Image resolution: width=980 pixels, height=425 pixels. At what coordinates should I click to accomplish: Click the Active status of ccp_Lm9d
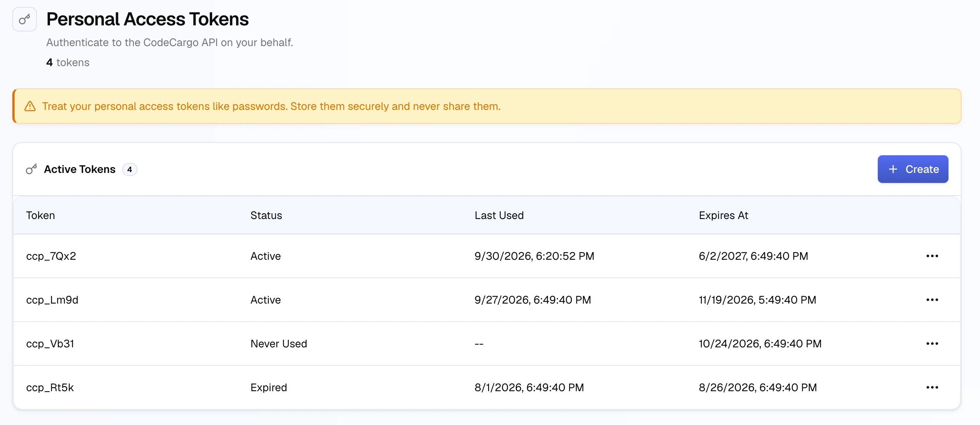pos(266,300)
